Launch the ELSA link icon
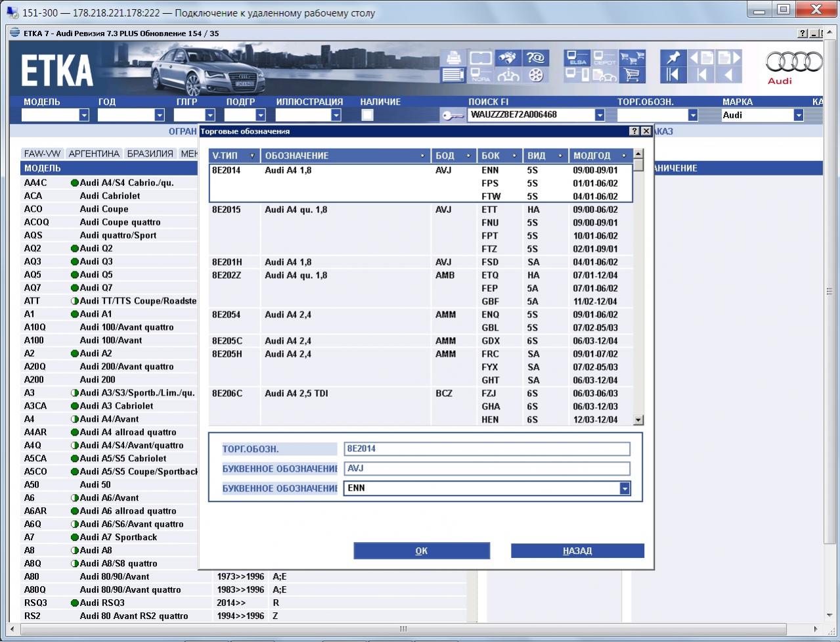 [577, 58]
